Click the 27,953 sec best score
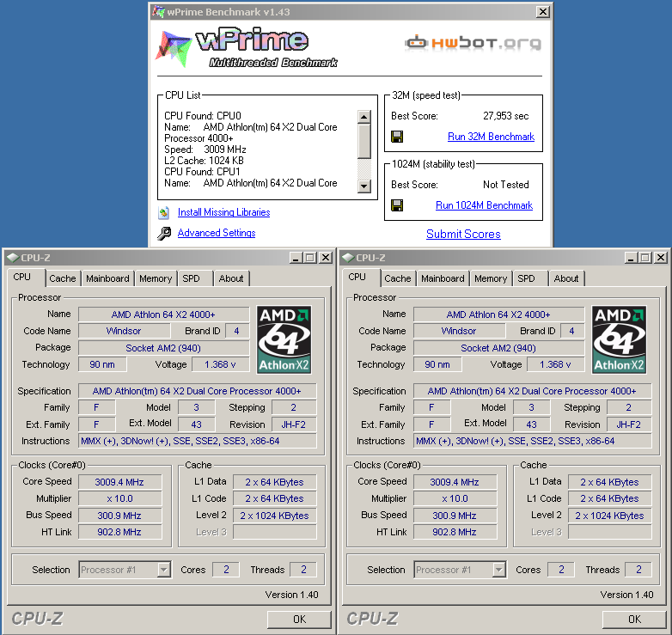The width and height of the screenshot is (672, 635). (x=505, y=116)
